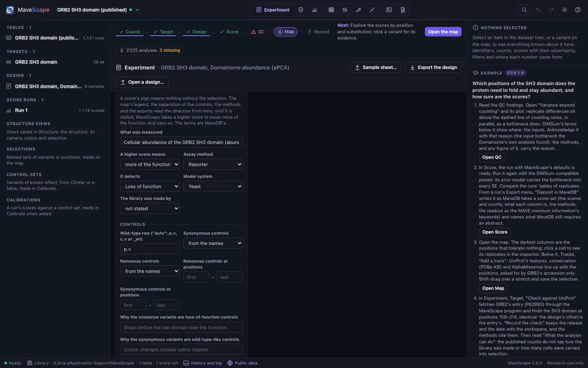Open the grid Map view icon
This screenshot has width=588, height=368.
click(331, 10)
